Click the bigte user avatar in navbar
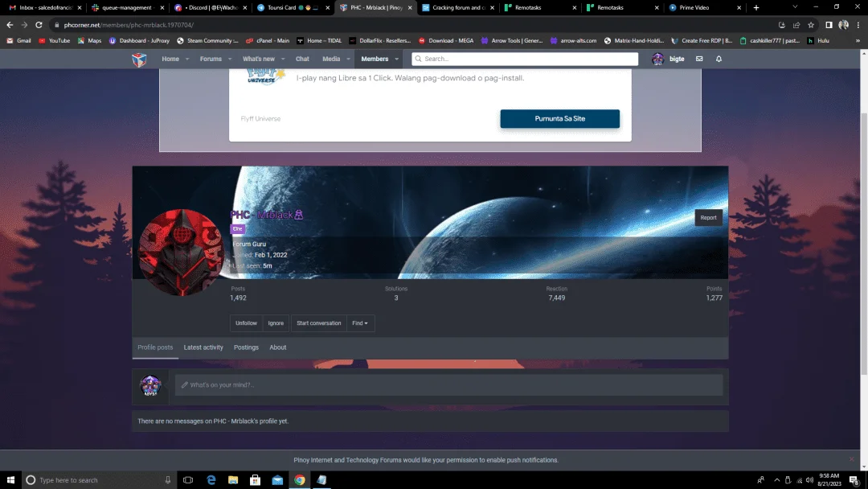868x489 pixels. [x=657, y=59]
